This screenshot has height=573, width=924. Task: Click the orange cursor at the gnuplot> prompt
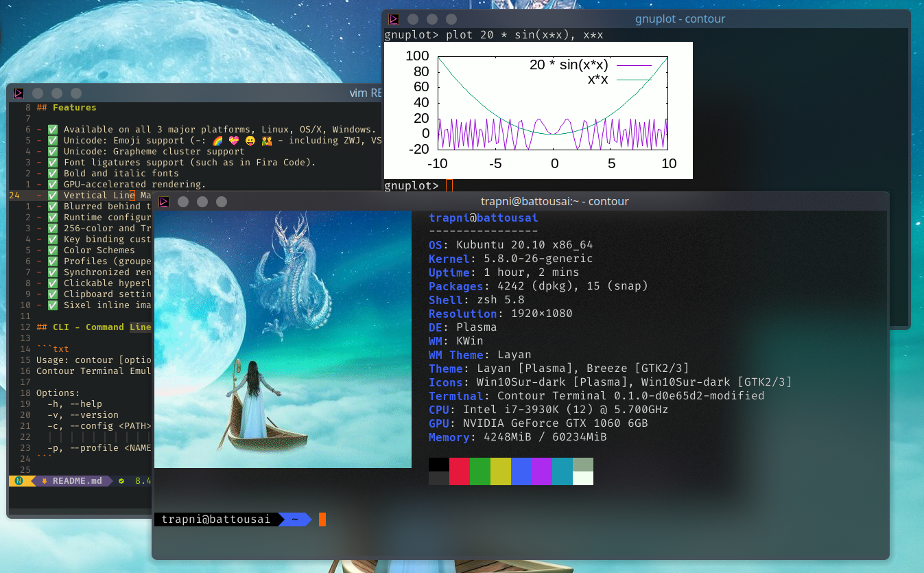coord(449,185)
